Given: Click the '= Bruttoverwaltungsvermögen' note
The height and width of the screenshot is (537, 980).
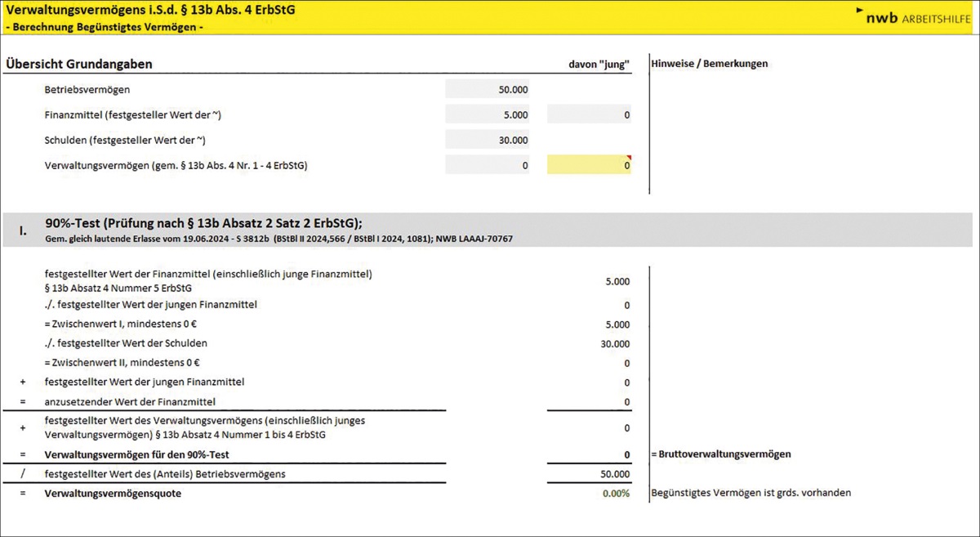Looking at the screenshot, I should 720,454.
